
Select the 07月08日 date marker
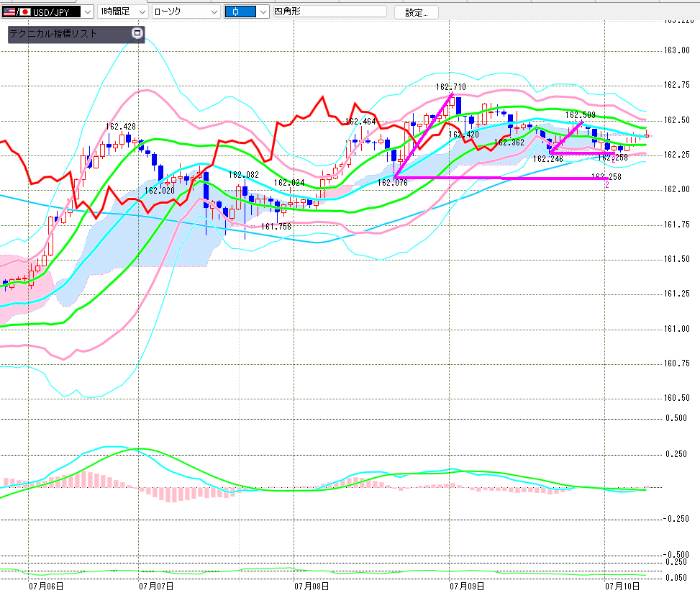click(312, 586)
